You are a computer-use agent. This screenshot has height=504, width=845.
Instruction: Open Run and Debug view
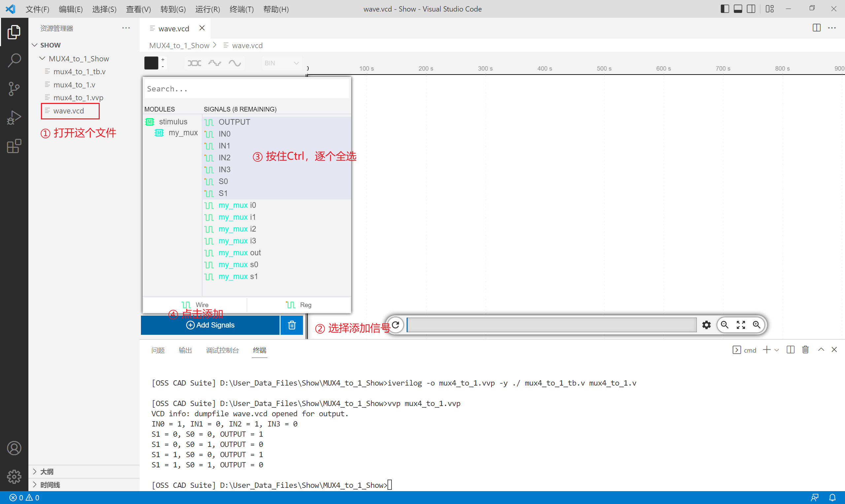[x=14, y=117]
